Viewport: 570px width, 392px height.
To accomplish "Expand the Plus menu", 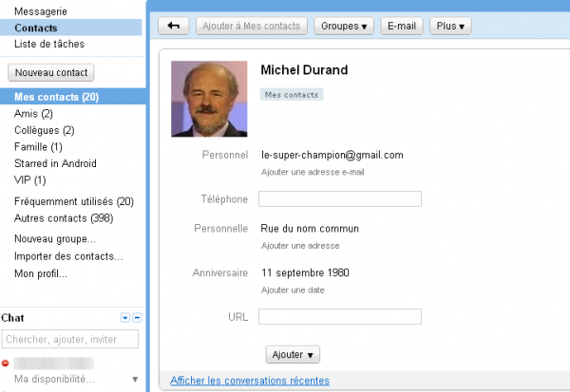I will pyautogui.click(x=450, y=26).
